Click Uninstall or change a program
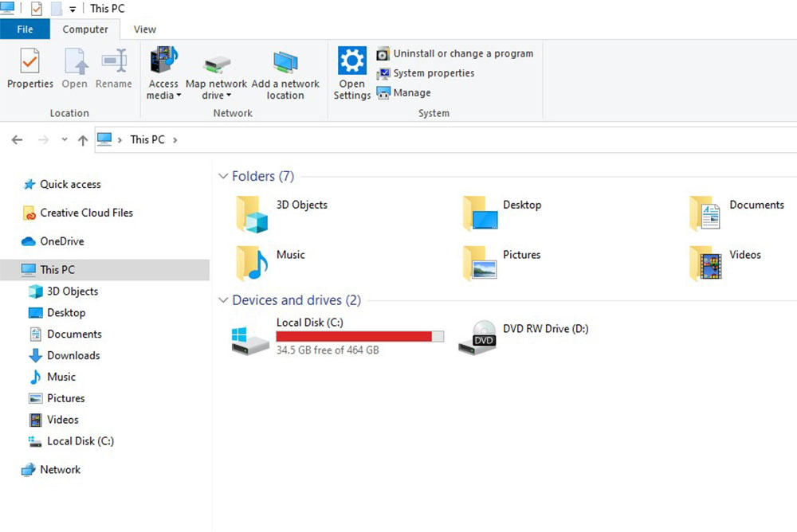Viewport: 797px width, 532px height. point(456,53)
